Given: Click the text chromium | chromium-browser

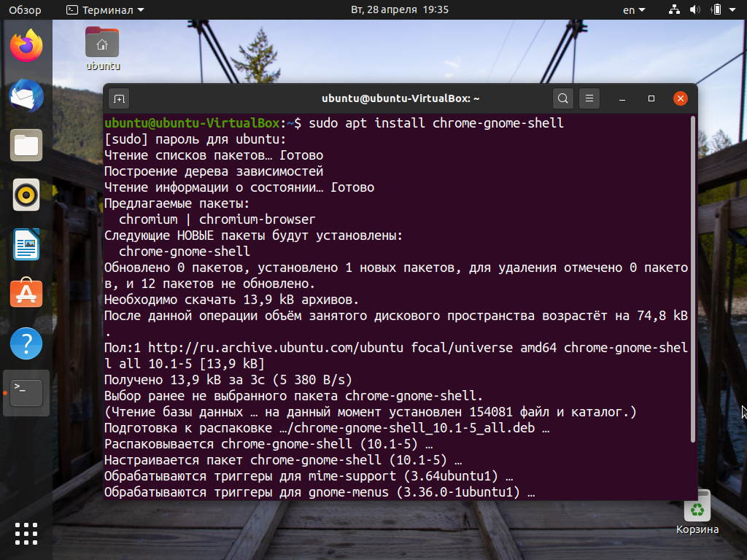Looking at the screenshot, I should pyautogui.click(x=217, y=219).
